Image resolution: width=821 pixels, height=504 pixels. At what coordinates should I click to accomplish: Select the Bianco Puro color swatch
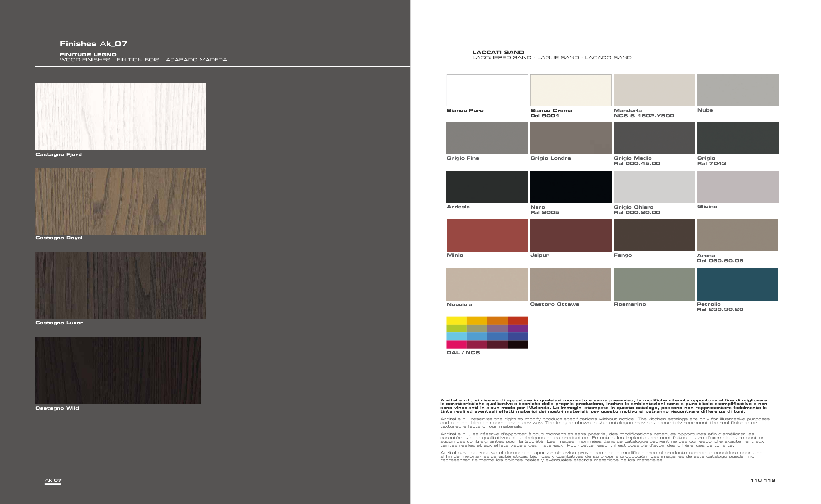tap(487, 90)
